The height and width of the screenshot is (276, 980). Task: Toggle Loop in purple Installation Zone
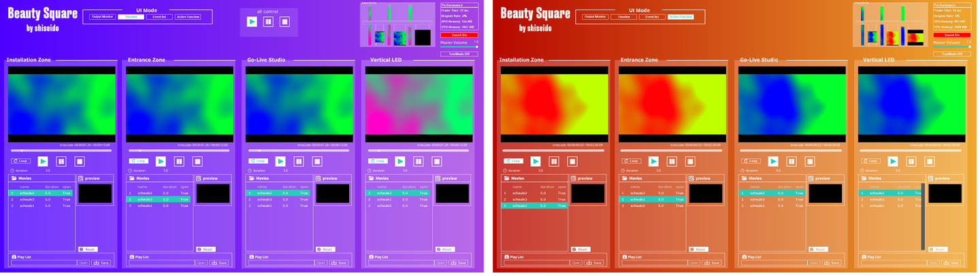[x=20, y=161]
